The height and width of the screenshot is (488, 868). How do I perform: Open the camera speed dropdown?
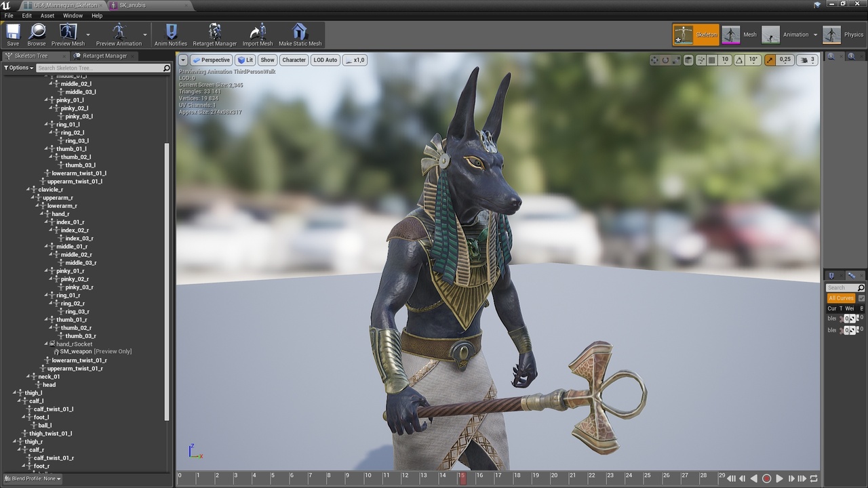807,60
